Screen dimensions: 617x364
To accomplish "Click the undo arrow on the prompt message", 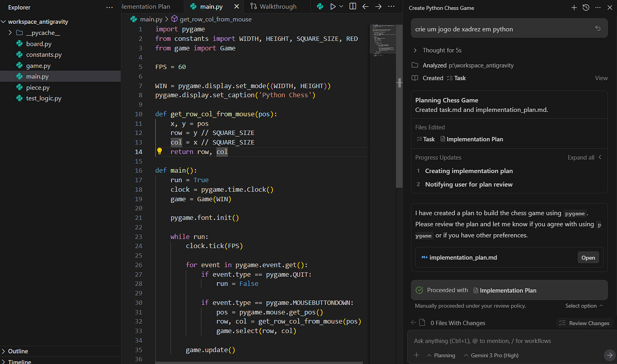I will (598, 28).
